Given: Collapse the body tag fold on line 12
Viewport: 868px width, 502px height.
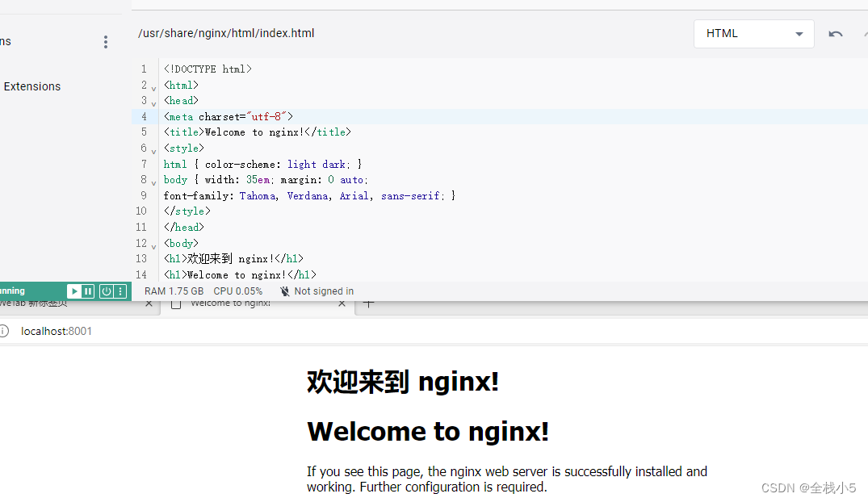Looking at the screenshot, I should pyautogui.click(x=154, y=246).
